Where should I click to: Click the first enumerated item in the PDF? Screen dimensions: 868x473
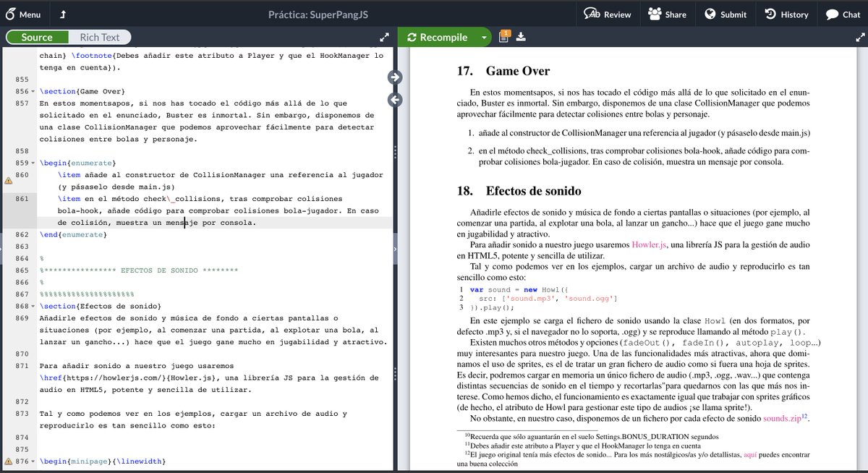pyautogui.click(x=639, y=133)
